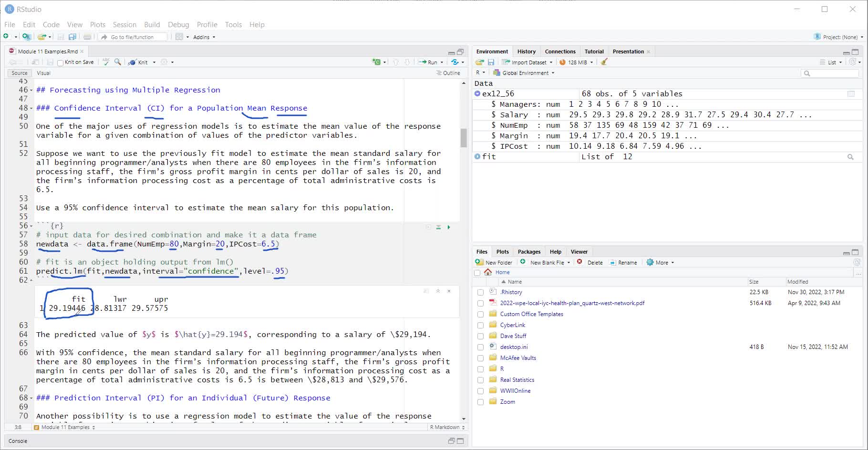
Task: Save workspace using the Environment save icon
Action: pos(491,62)
